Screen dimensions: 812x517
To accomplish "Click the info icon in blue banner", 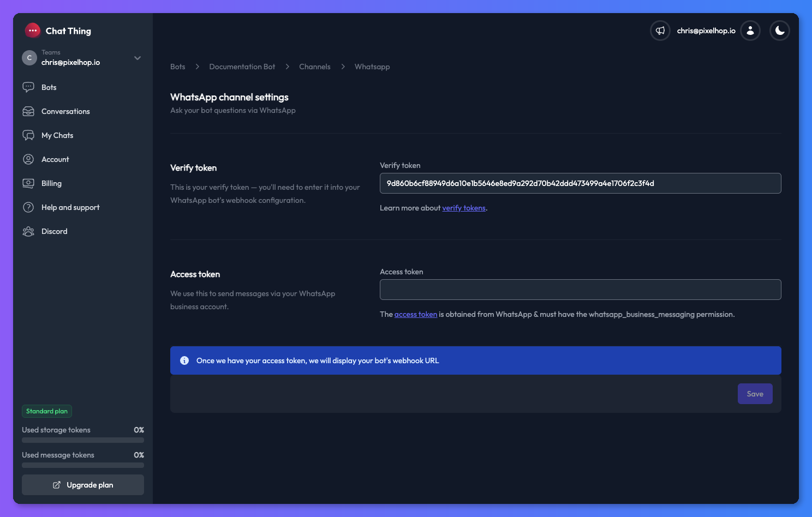I will 184,360.
